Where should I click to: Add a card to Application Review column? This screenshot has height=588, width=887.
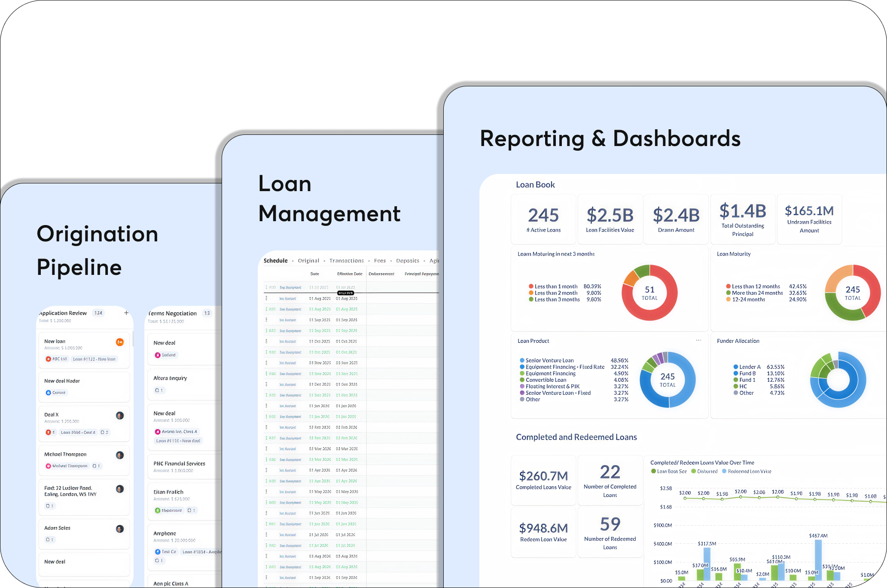point(126,313)
